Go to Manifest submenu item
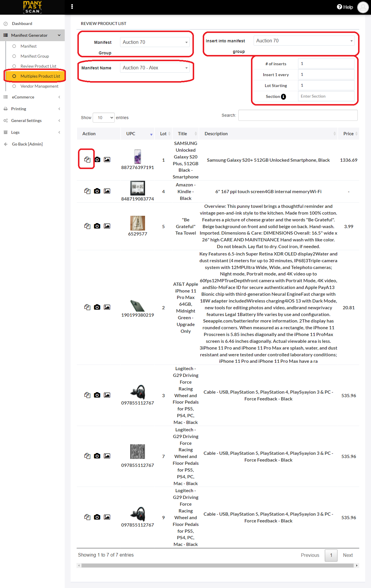The image size is (371, 588). pyautogui.click(x=29, y=46)
